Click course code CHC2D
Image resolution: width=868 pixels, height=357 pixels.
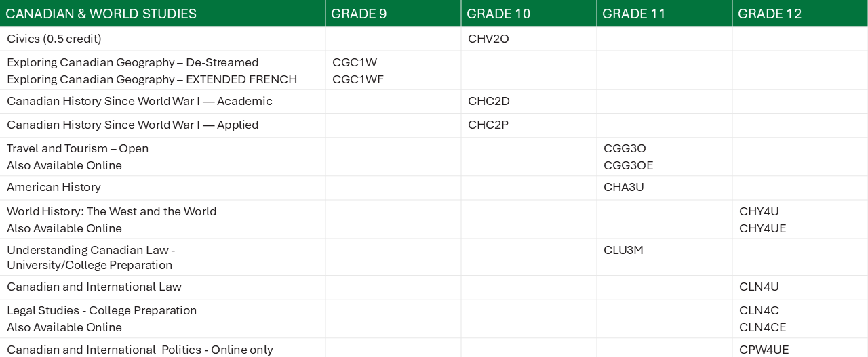[x=489, y=101]
